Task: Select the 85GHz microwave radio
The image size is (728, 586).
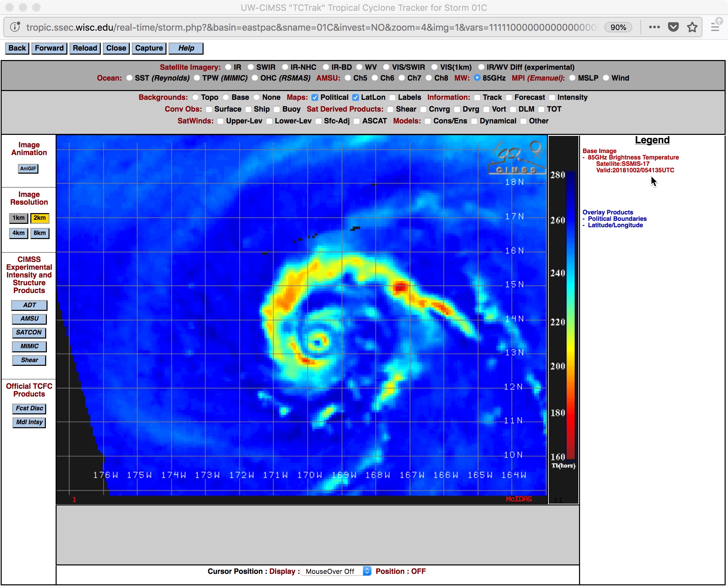Action: click(x=477, y=78)
